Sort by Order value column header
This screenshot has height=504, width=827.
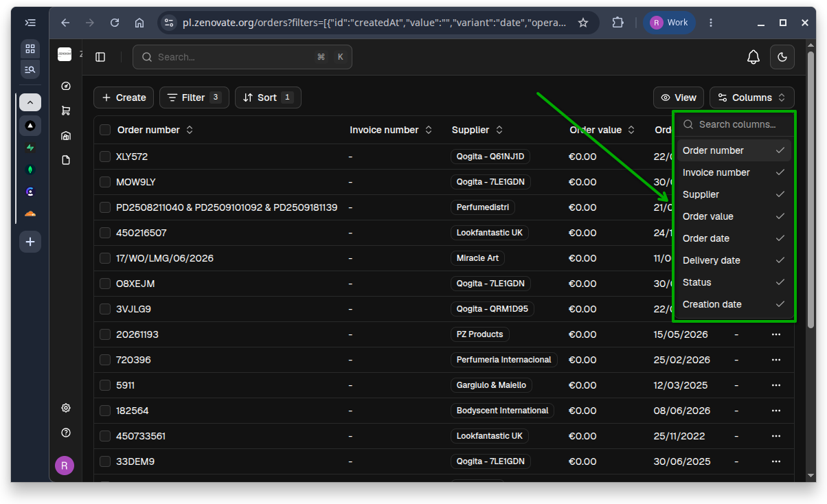[x=602, y=130]
